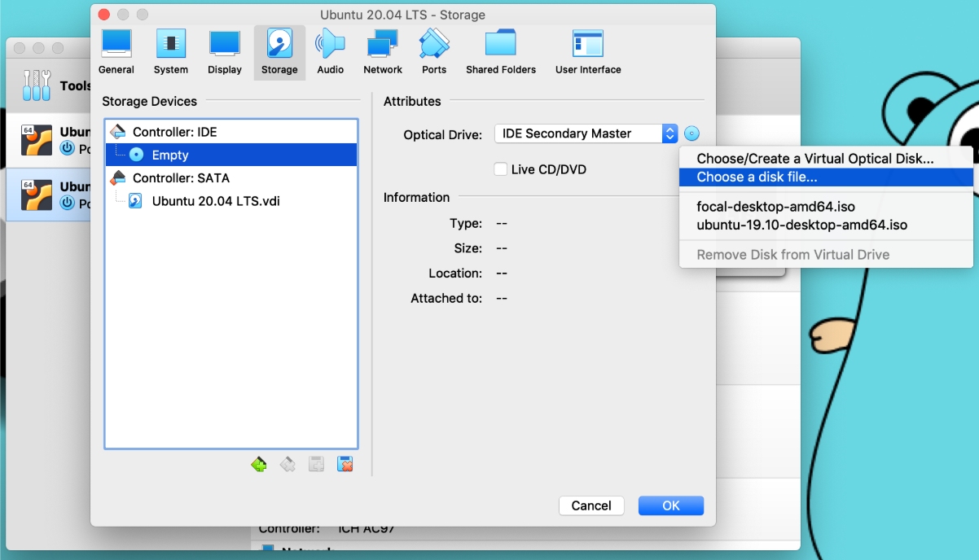The width and height of the screenshot is (979, 560).
Task: Open the IDE Secondary Master dropdown
Action: coord(586,133)
